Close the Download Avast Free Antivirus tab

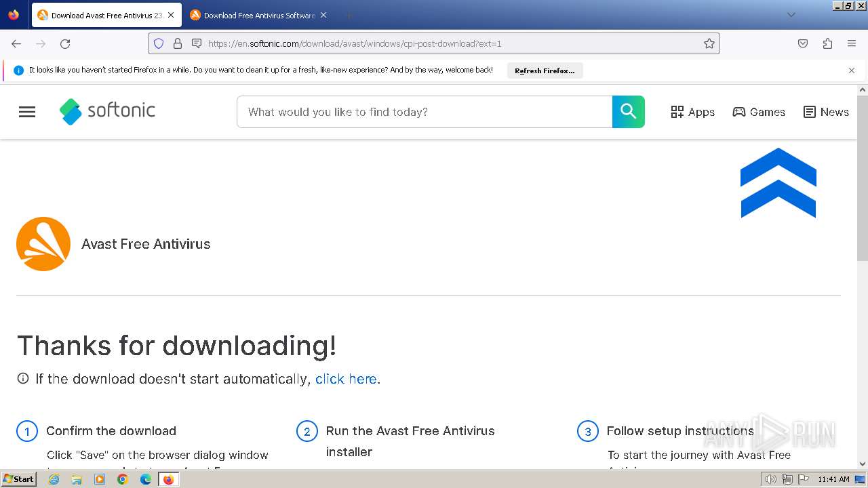click(171, 15)
